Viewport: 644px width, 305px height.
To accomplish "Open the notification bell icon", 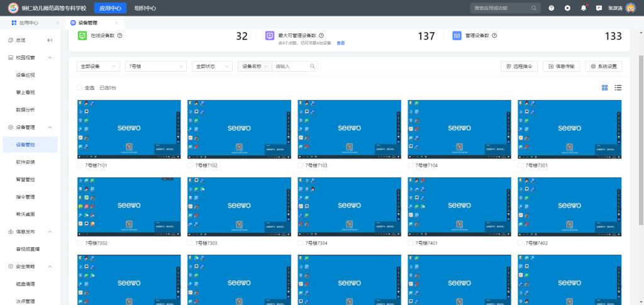I will [583, 8].
